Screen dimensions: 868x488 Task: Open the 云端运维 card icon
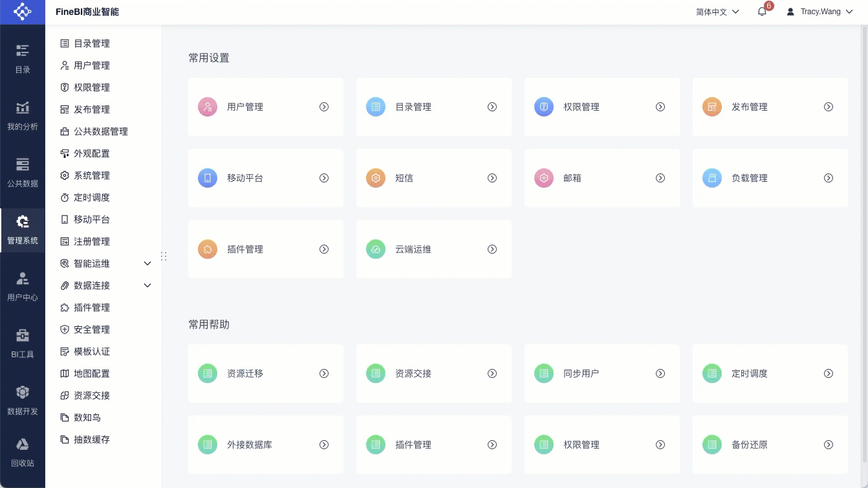pos(376,249)
